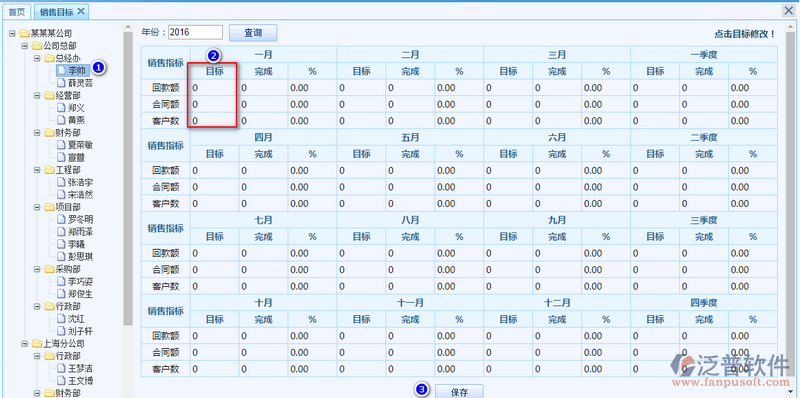The width and height of the screenshot is (800, 398).
Task: Collapse the 经营部 department node
Action: point(37,95)
